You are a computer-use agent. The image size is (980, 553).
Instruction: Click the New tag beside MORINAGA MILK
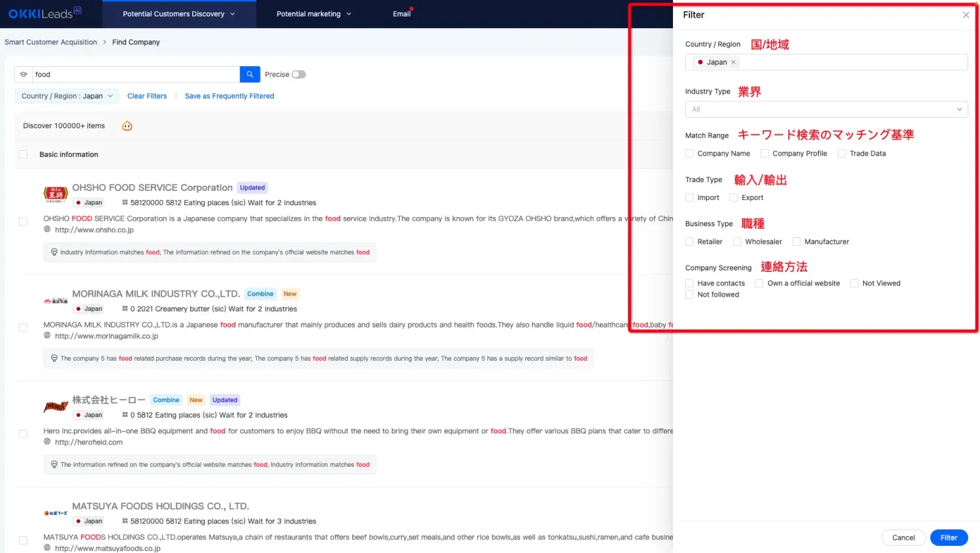(290, 294)
